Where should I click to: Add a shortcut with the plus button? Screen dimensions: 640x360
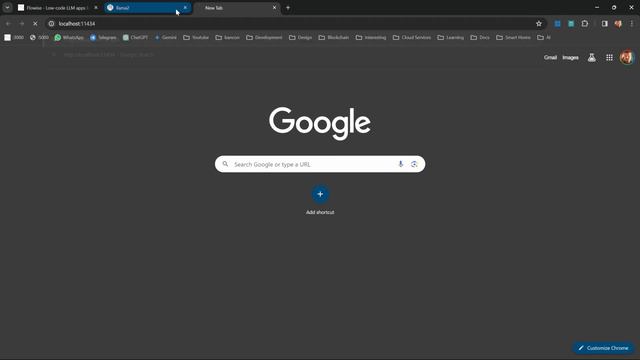pyautogui.click(x=320, y=194)
